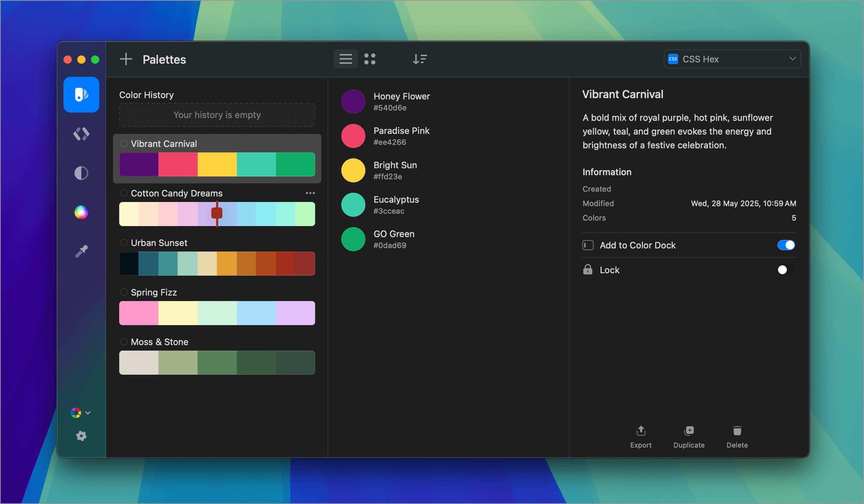Enable Lock for Vibrant Carnival
The width and height of the screenshot is (864, 504).
coord(783,270)
